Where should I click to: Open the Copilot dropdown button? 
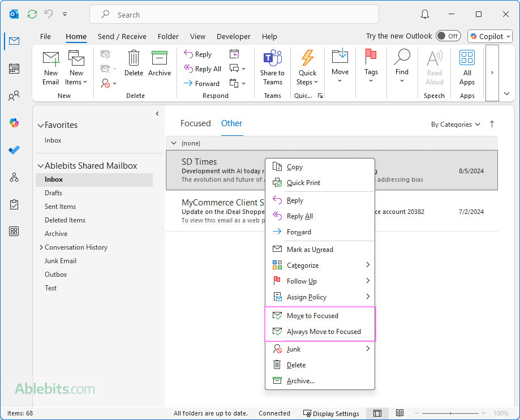pyautogui.click(x=490, y=36)
